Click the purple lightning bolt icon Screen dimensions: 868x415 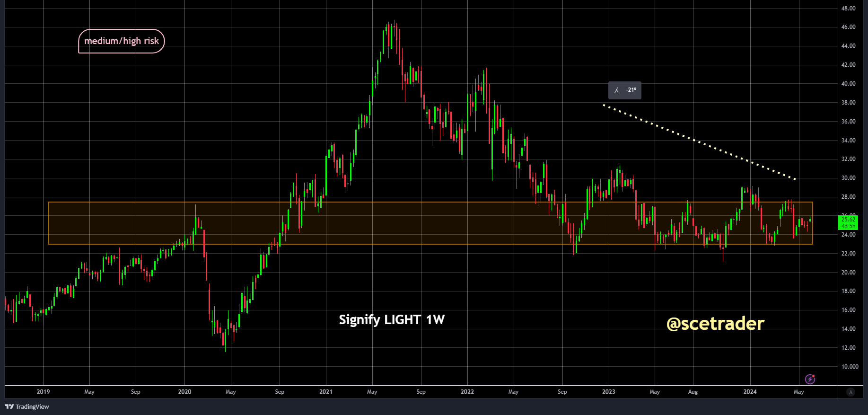[810, 379]
